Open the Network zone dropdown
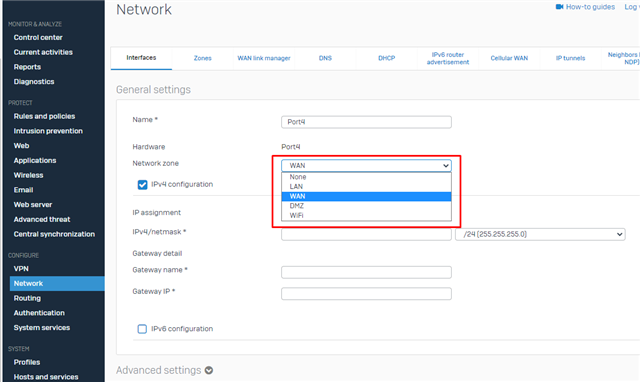Screen dimensions: 640x382 point(366,165)
